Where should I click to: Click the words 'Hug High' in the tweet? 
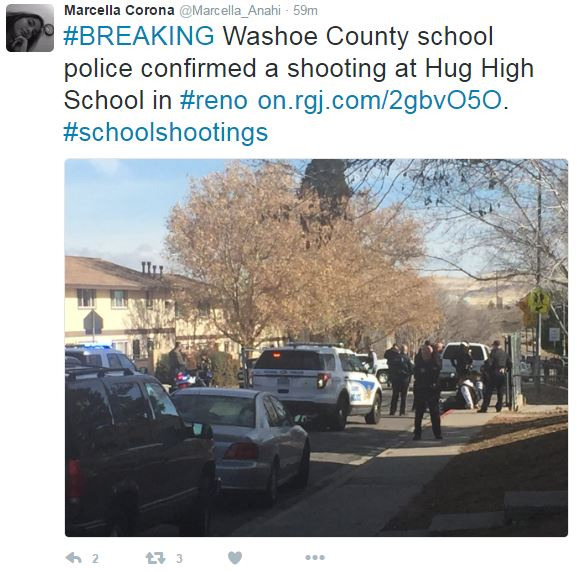(x=479, y=69)
